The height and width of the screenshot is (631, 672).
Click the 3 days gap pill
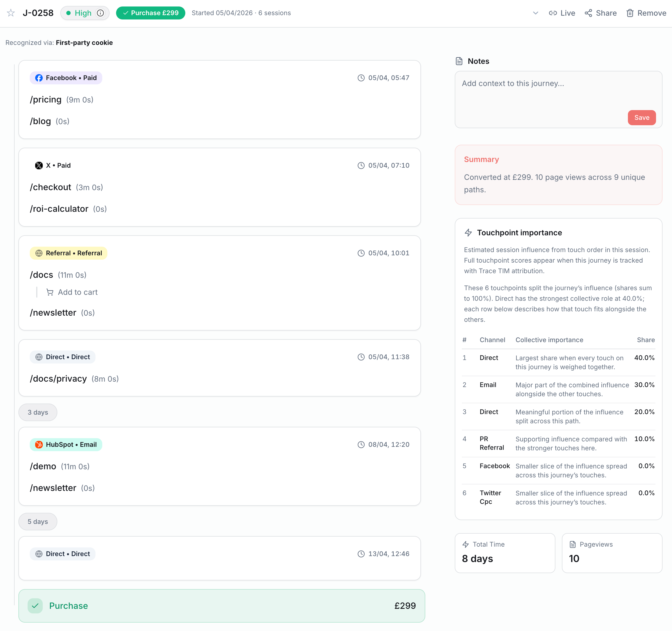38,412
